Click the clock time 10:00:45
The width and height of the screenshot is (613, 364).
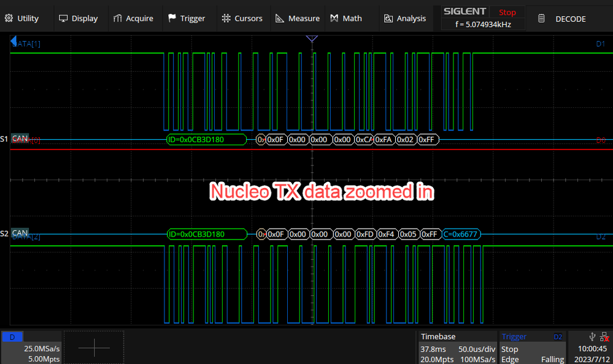592,349
